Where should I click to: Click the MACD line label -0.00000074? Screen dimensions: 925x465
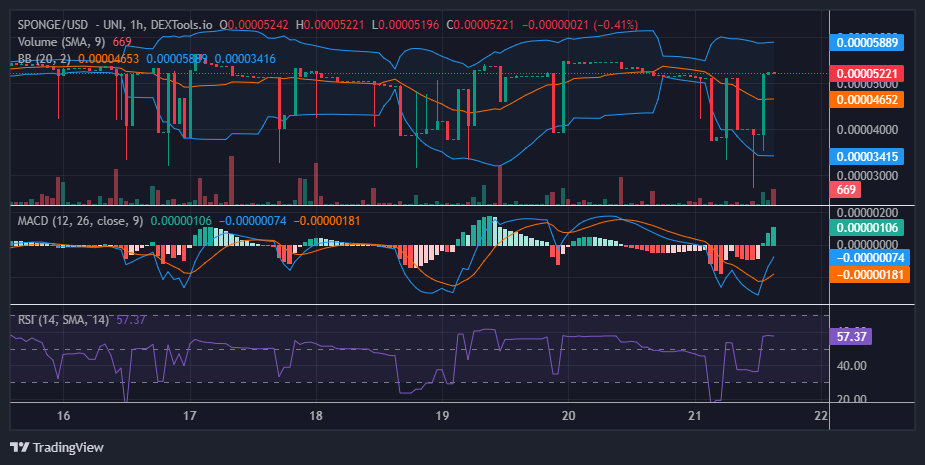(870, 258)
